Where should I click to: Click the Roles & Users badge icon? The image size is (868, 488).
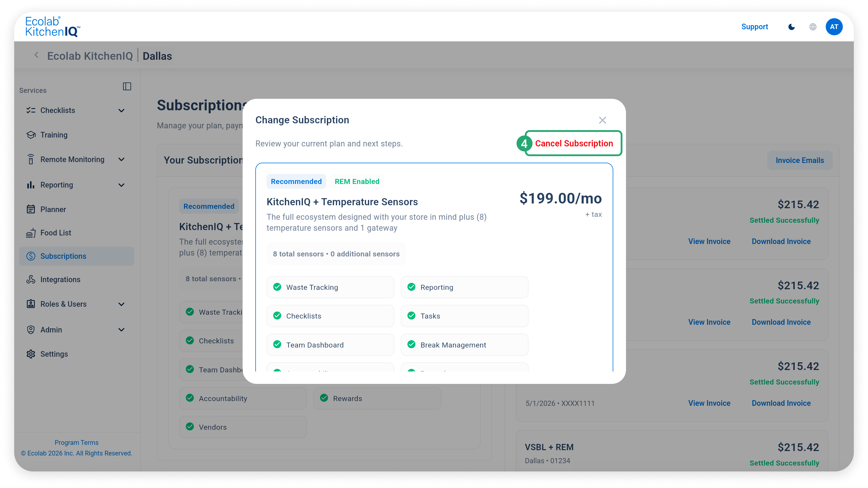coord(31,304)
